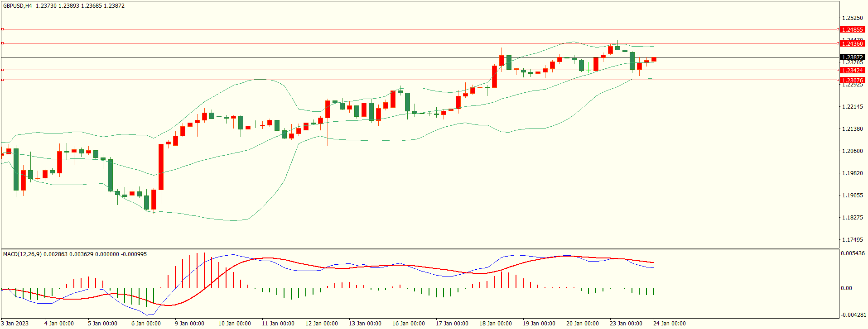Grab the left anchor of the 1.24855 line
Screen dimensions: 868x329
pyautogui.click(x=2, y=29)
